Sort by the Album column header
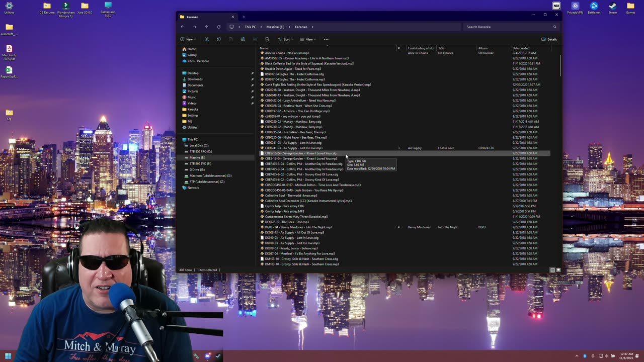 pos(493,48)
